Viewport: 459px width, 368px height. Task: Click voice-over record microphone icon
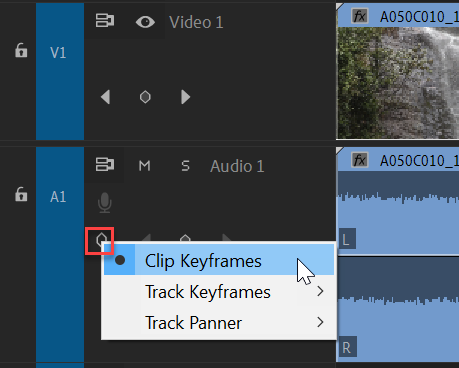coord(105,202)
